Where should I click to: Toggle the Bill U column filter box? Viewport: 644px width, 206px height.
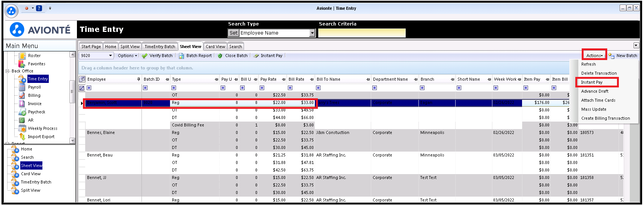[x=242, y=88]
